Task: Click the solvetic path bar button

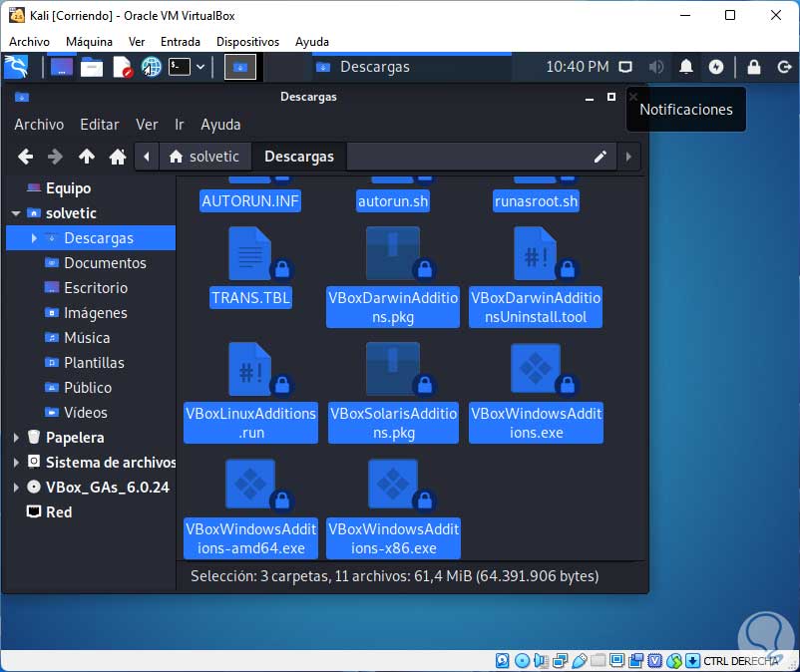Action: click(x=205, y=157)
